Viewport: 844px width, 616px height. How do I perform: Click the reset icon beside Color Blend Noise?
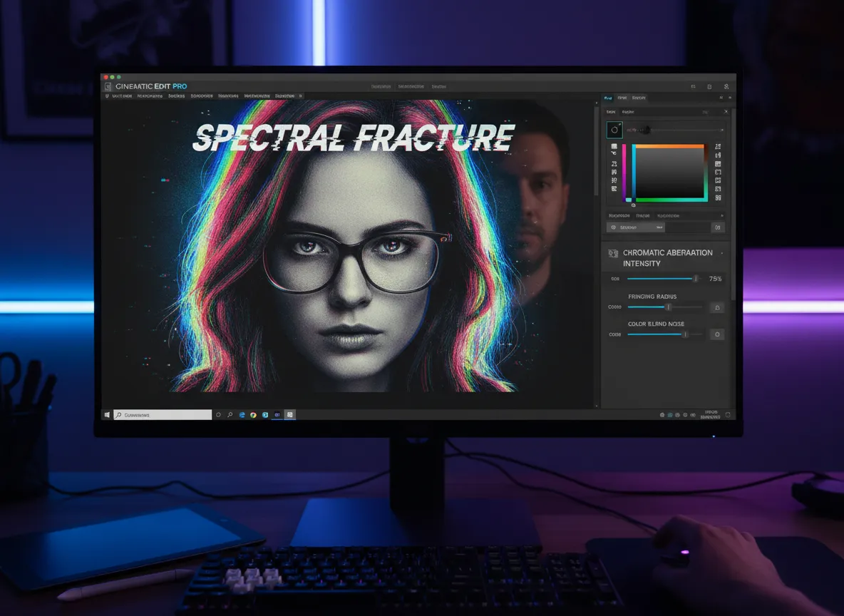[717, 334]
